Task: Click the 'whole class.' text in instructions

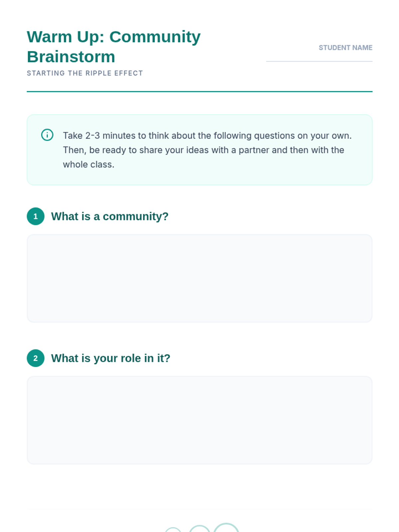Action: click(x=88, y=164)
